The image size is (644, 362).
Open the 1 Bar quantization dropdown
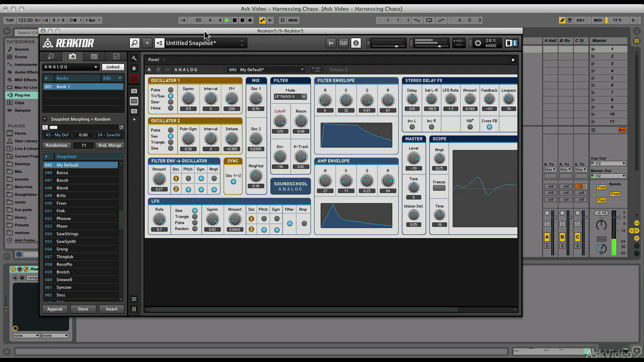[93, 20]
